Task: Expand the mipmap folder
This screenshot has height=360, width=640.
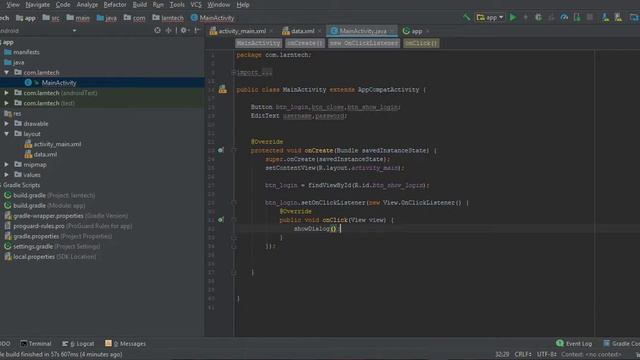Action: [7, 164]
